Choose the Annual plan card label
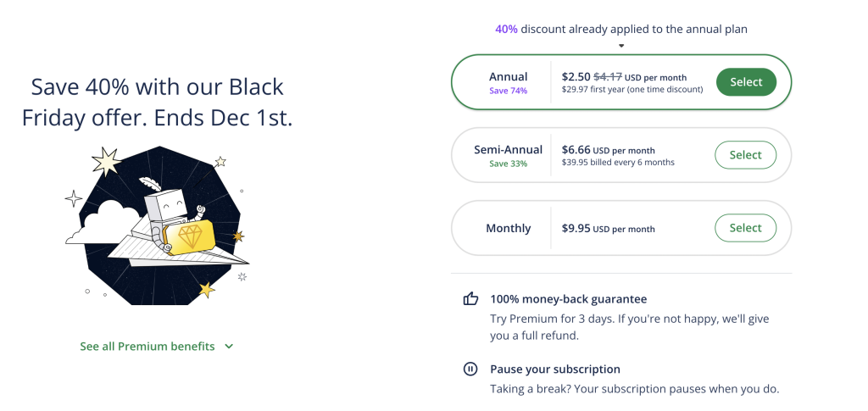The height and width of the screenshot is (411, 868). (509, 77)
